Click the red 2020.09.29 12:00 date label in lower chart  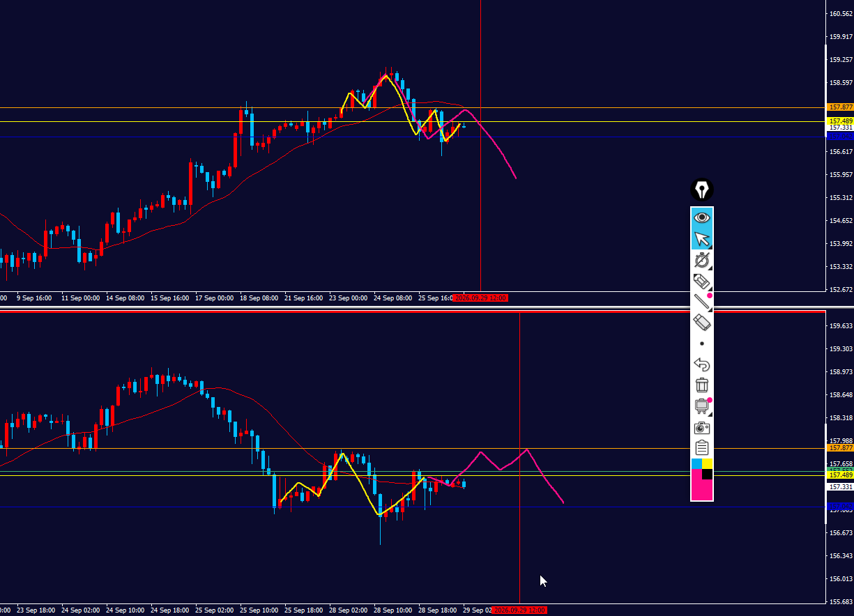519,610
